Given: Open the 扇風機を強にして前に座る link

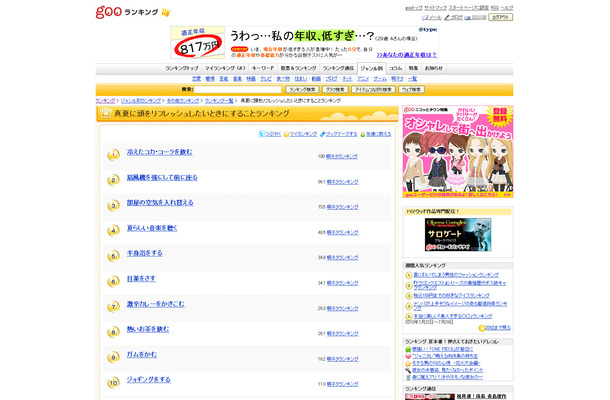Looking at the screenshot, I should [x=162, y=177].
